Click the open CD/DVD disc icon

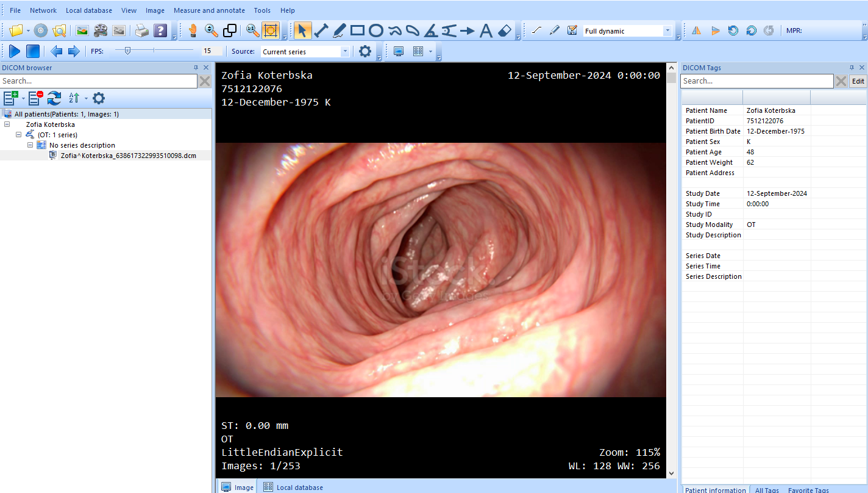[40, 31]
